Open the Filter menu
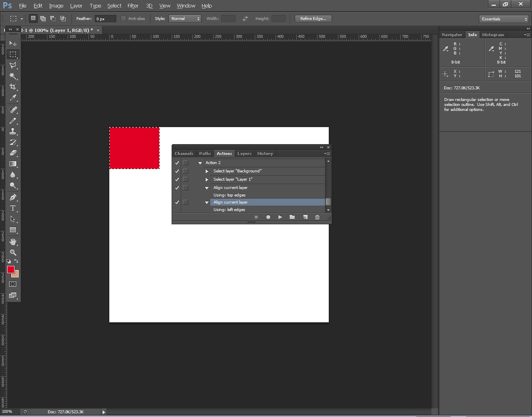 [133, 6]
